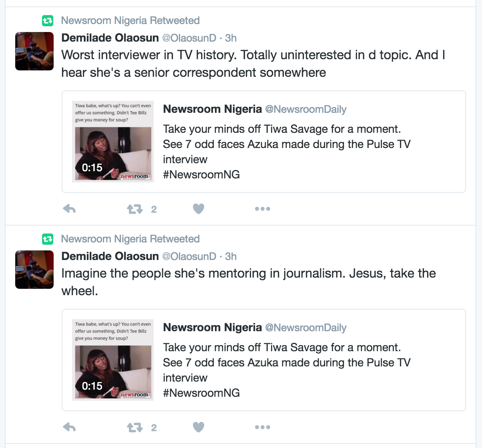
Task: Click the green retweet indicator above the first tweet
Action: (47, 20)
